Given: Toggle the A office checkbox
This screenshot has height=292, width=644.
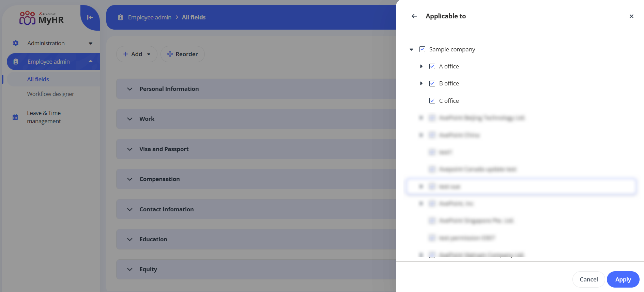Looking at the screenshot, I should point(432,66).
